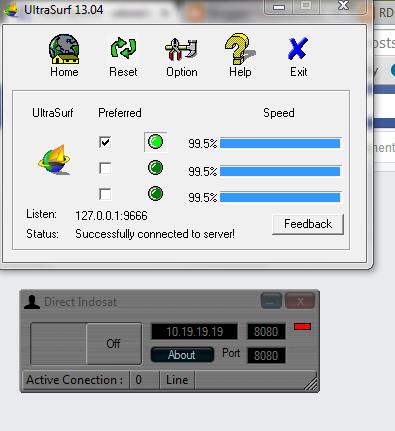
Task: Check the second Preferred server checkbox
Action: 105,168
